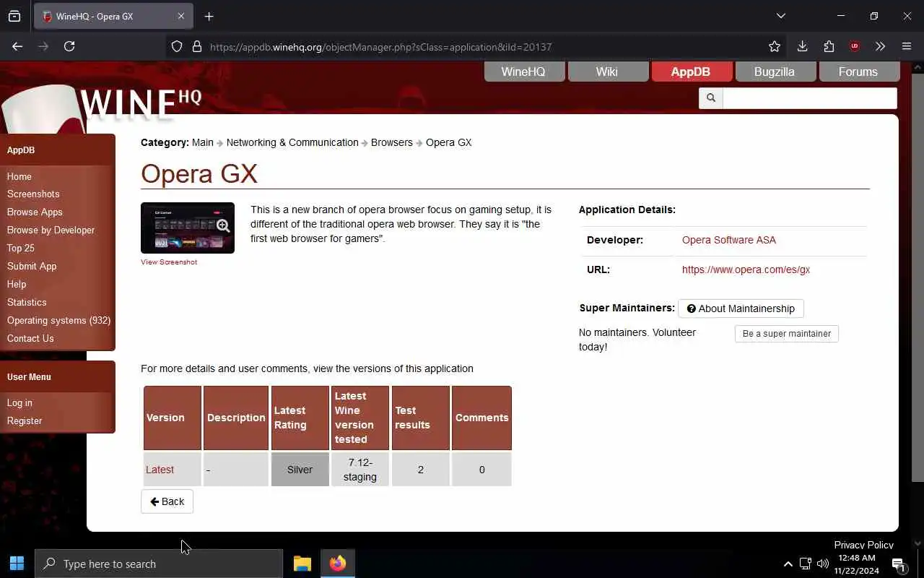The width and height of the screenshot is (924, 578).
Task: Click the 7.12-staging Wine version cell
Action: tap(360, 470)
